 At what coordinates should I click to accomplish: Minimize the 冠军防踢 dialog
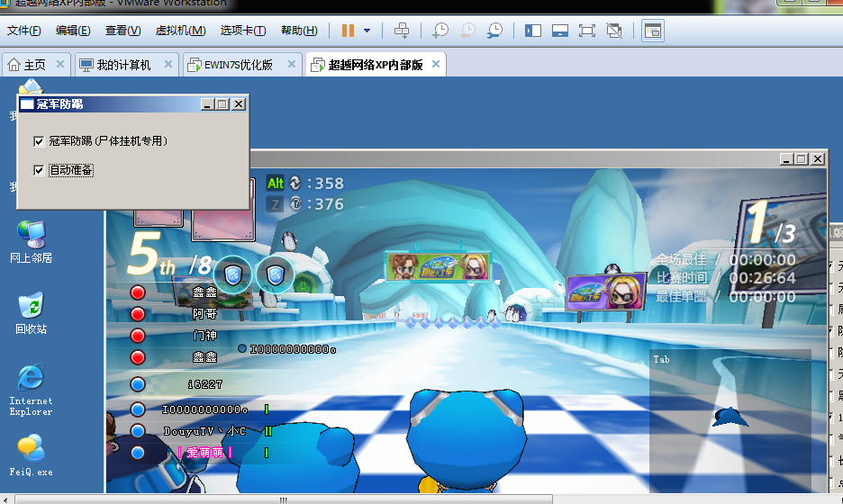coord(207,104)
